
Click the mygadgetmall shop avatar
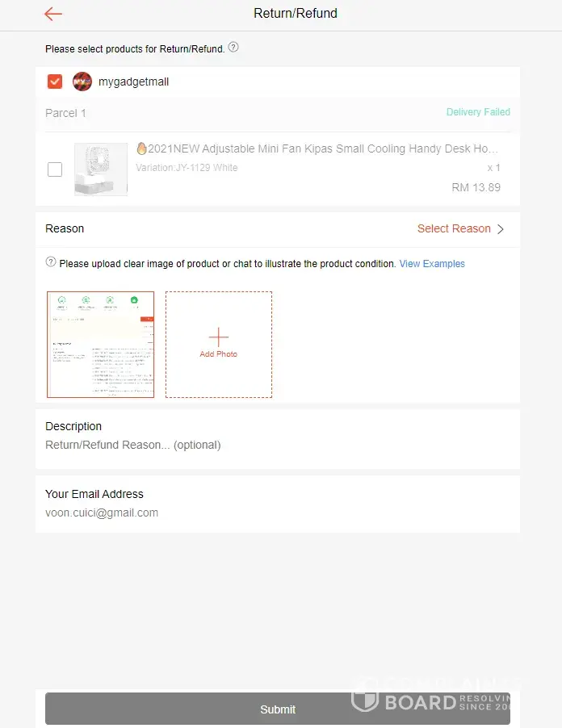[82, 82]
